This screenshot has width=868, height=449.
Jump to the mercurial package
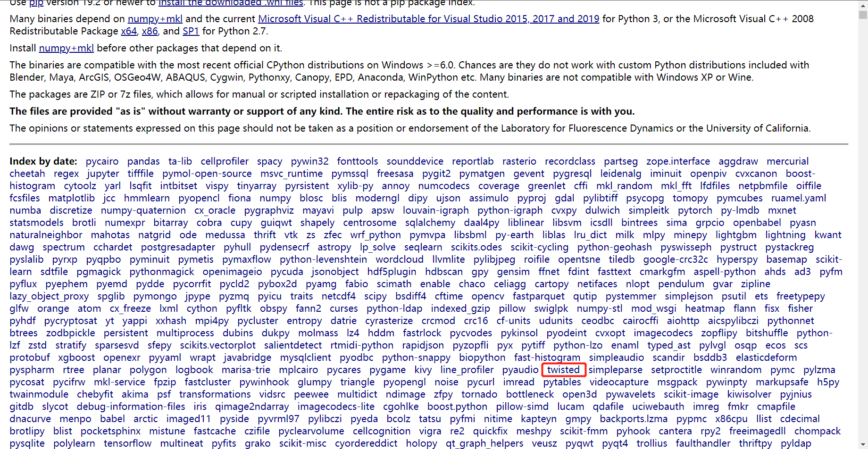(788, 161)
